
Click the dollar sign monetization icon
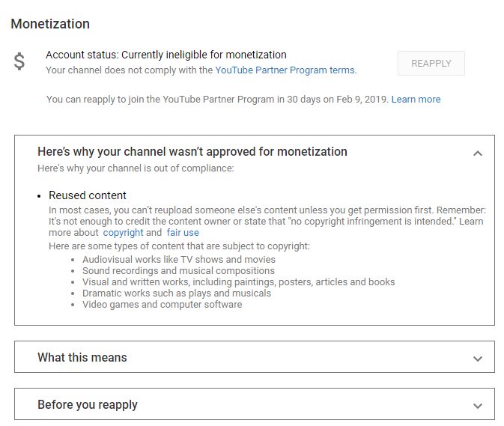click(19, 61)
